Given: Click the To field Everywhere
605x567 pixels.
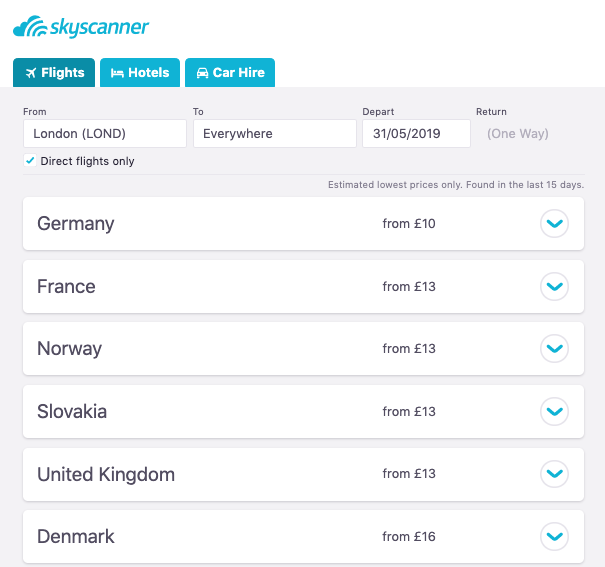Looking at the screenshot, I should [x=274, y=133].
